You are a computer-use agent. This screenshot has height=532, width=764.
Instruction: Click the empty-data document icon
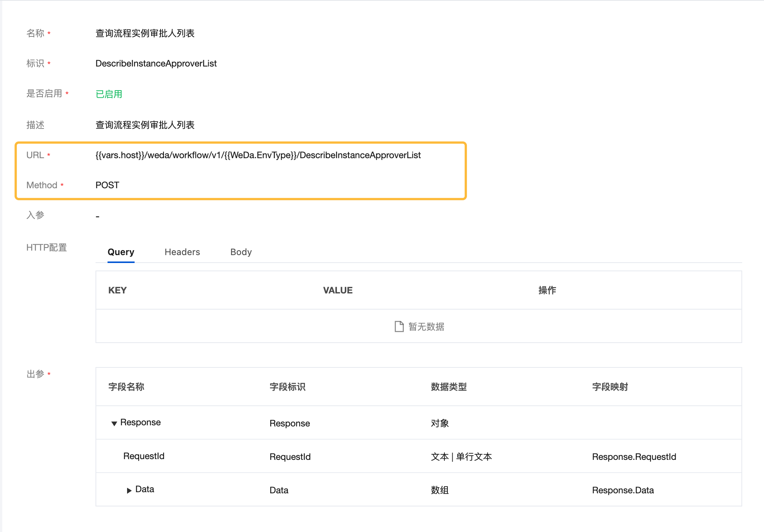(x=399, y=326)
